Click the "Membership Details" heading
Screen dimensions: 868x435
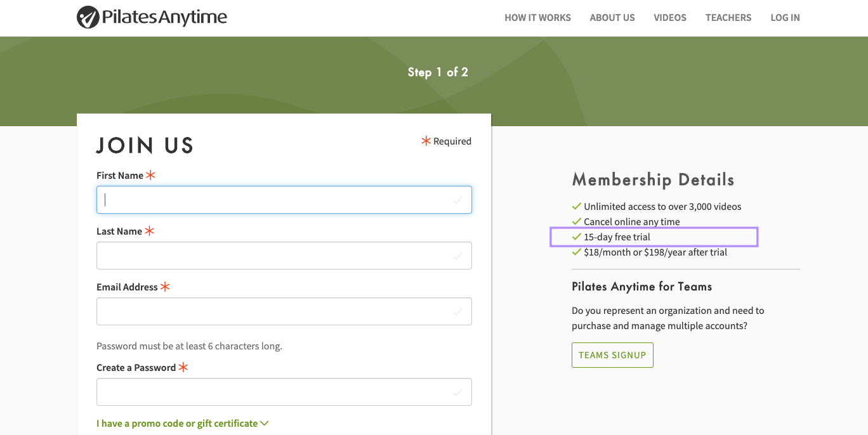653,180
